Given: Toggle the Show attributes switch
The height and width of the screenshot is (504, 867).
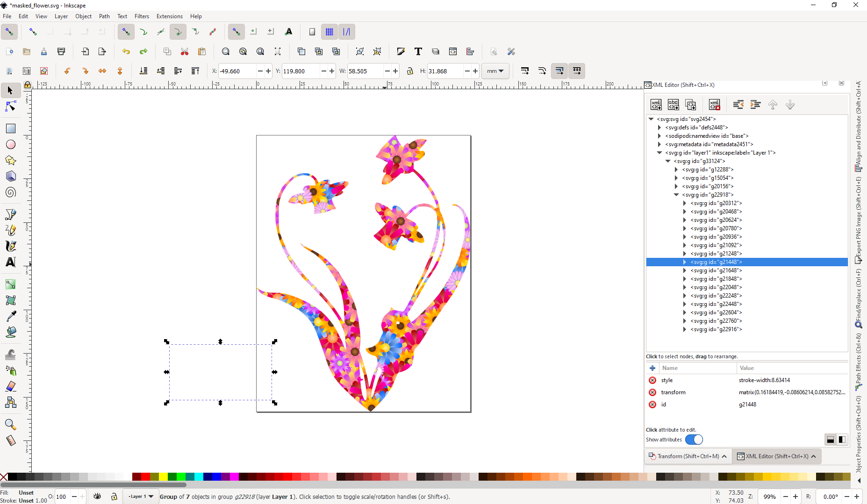Looking at the screenshot, I should [694, 440].
